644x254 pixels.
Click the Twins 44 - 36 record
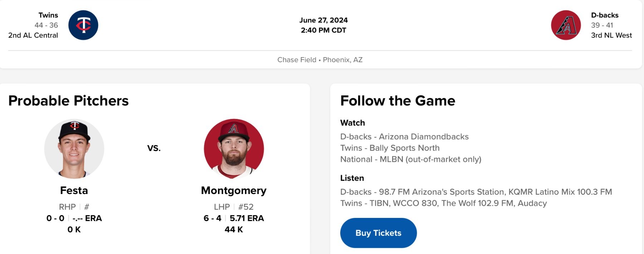point(46,25)
